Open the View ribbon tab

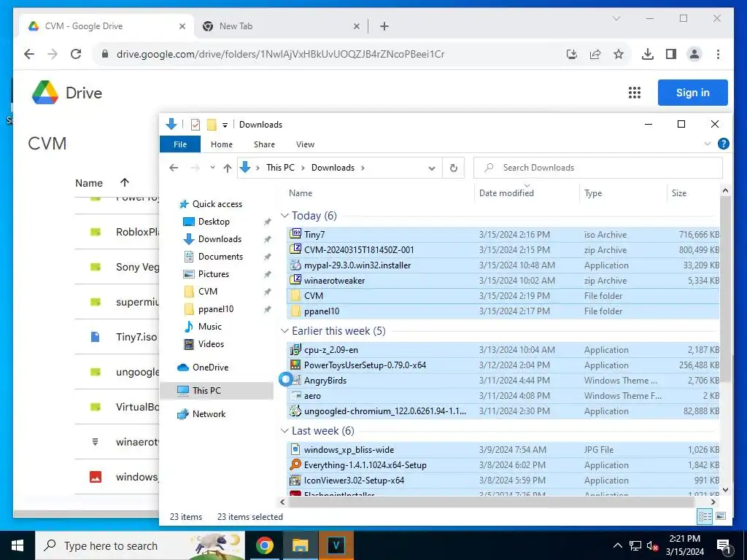click(x=305, y=144)
